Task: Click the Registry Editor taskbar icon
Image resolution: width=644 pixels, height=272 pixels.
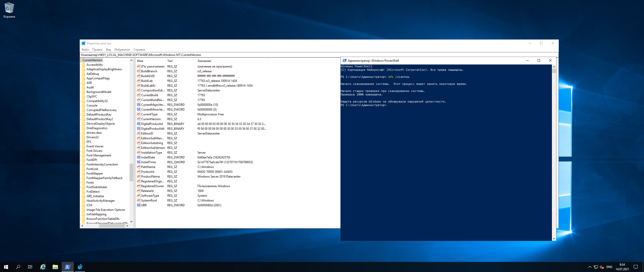Action: click(x=80, y=267)
